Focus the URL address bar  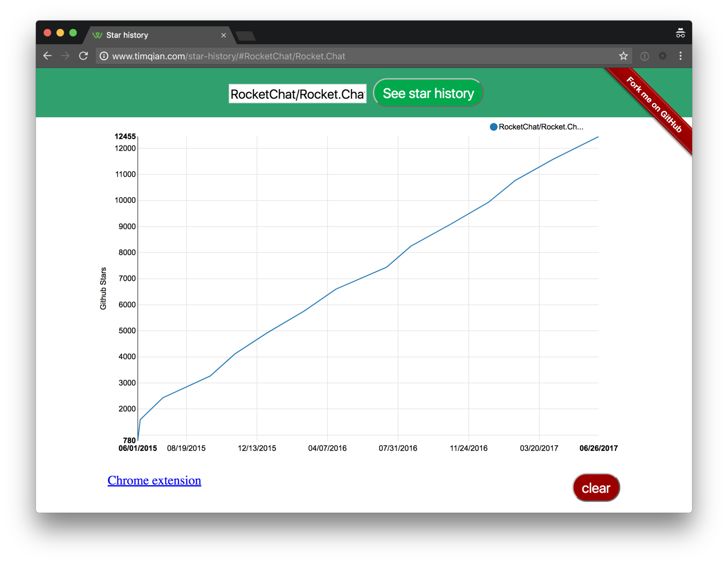point(363,56)
